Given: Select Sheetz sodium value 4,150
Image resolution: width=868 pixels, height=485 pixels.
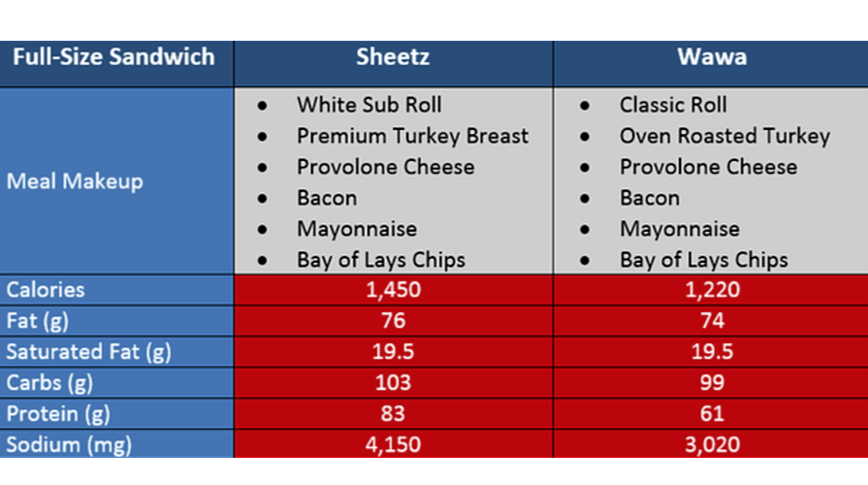Looking at the screenshot, I should coord(393,445).
